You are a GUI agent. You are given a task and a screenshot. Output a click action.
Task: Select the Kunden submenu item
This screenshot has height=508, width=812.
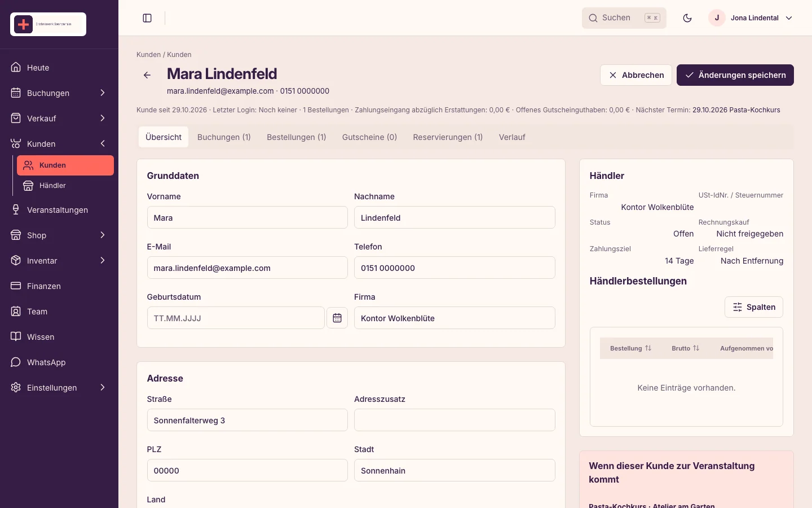coord(65,165)
